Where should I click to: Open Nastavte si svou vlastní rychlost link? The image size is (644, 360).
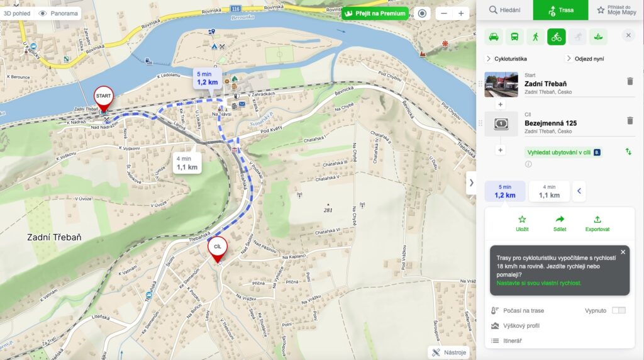click(x=539, y=283)
